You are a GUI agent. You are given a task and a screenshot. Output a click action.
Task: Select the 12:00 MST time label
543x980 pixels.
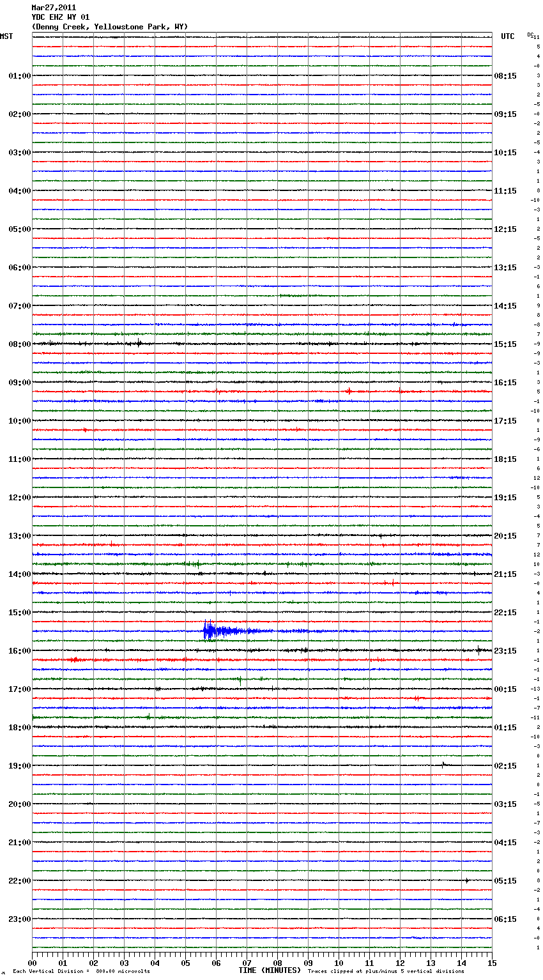pos(20,498)
